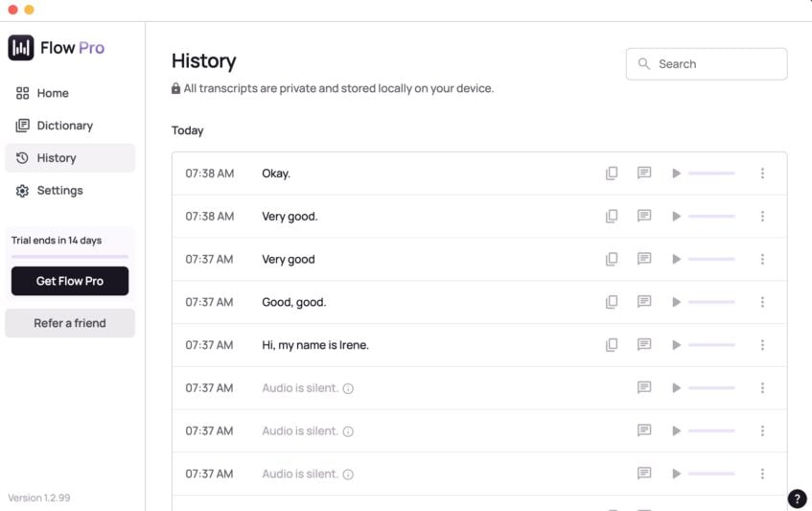The image size is (812, 511).
Task: Click info icon on third 'Audio is silent'
Action: (x=348, y=475)
